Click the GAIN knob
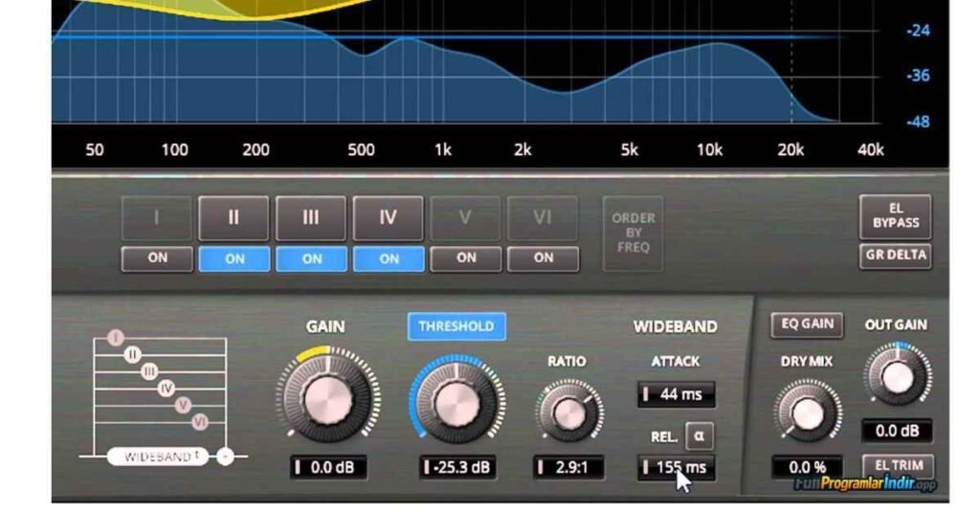 point(327,398)
